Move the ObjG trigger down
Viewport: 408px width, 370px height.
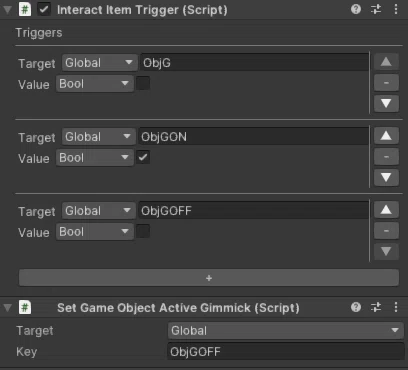tap(386, 103)
